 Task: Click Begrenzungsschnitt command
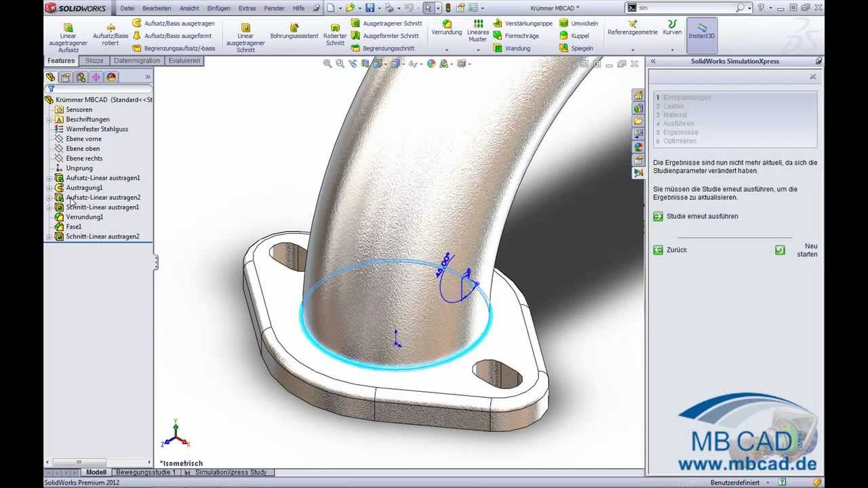[x=383, y=49]
